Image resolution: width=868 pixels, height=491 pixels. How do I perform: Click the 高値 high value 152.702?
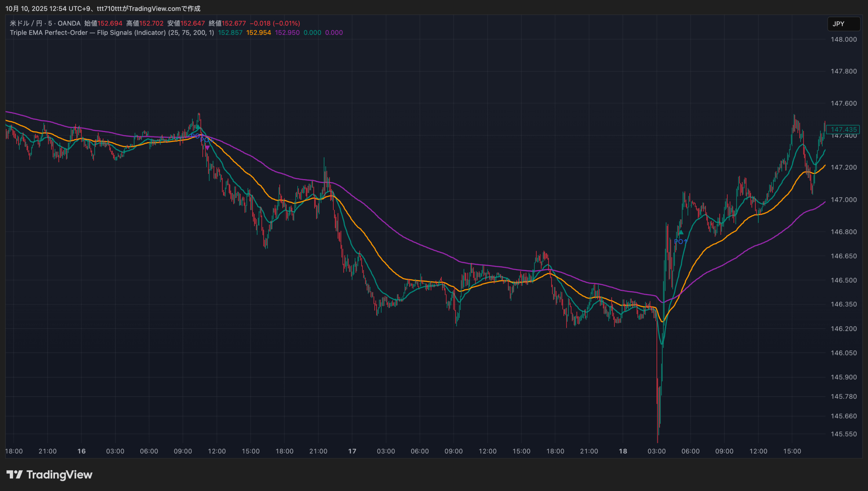tap(151, 23)
